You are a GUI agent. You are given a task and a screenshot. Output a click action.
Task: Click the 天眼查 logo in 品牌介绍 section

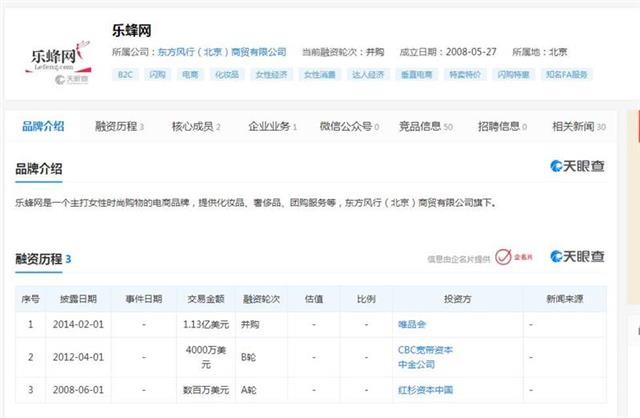pos(577,167)
